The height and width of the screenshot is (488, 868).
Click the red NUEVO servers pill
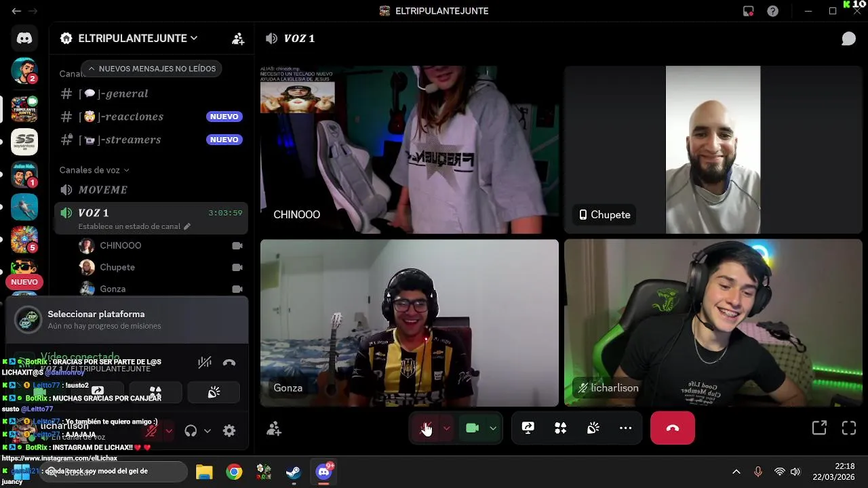(24, 282)
